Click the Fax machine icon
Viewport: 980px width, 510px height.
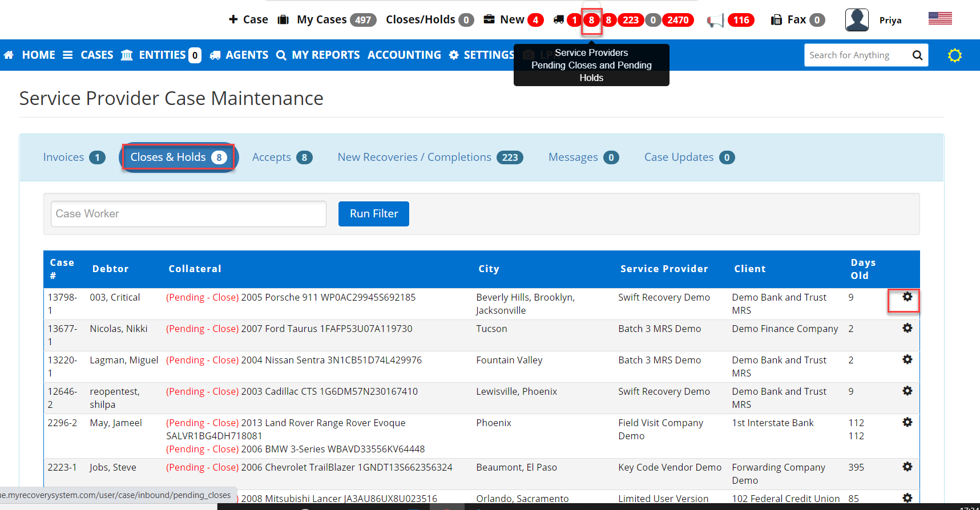coord(776,20)
